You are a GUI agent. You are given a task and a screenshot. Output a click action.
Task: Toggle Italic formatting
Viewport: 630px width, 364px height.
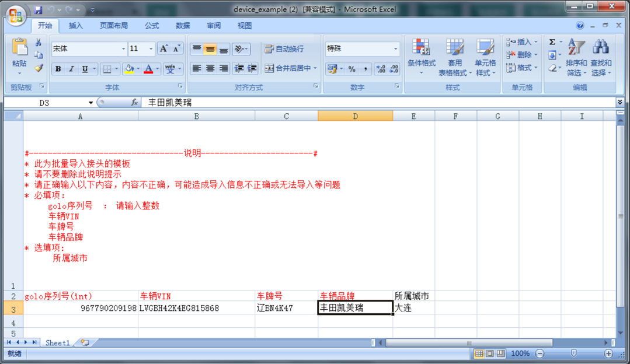coord(71,69)
